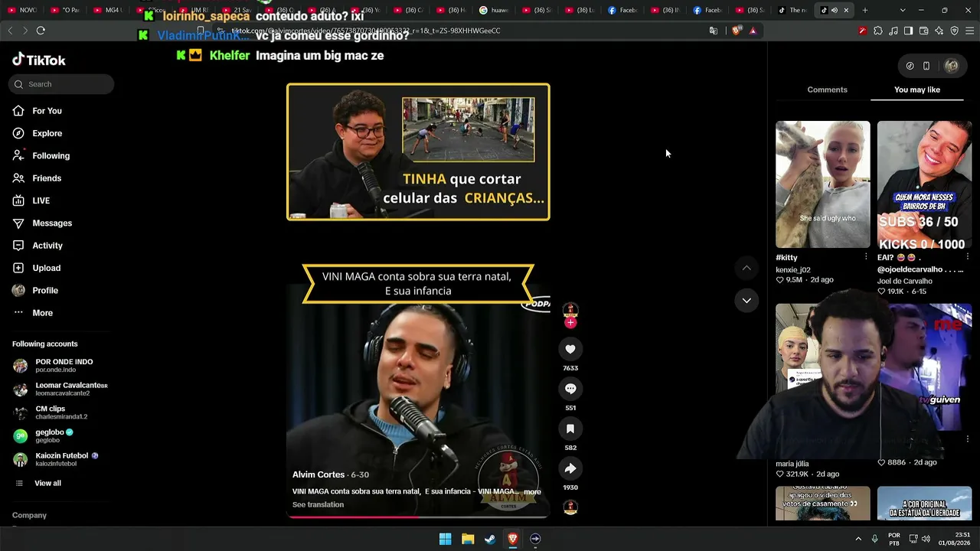Switch to the Comments tab

point(827,90)
